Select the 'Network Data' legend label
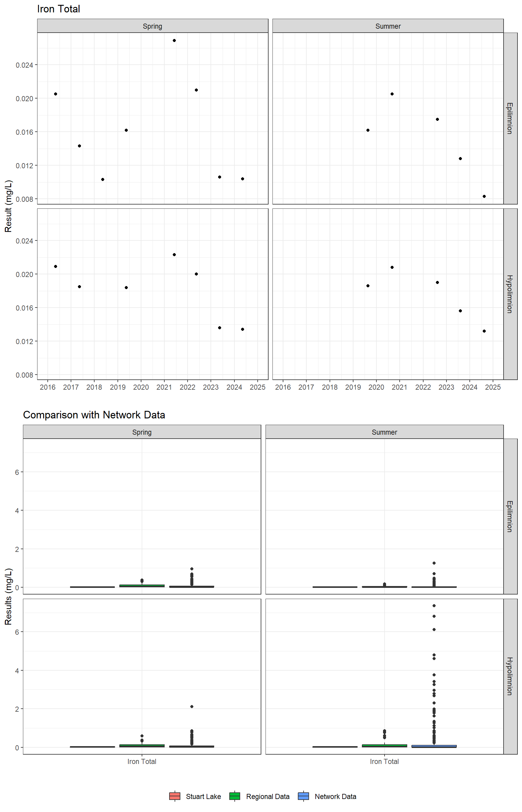The height and width of the screenshot is (812, 522). tap(336, 796)
